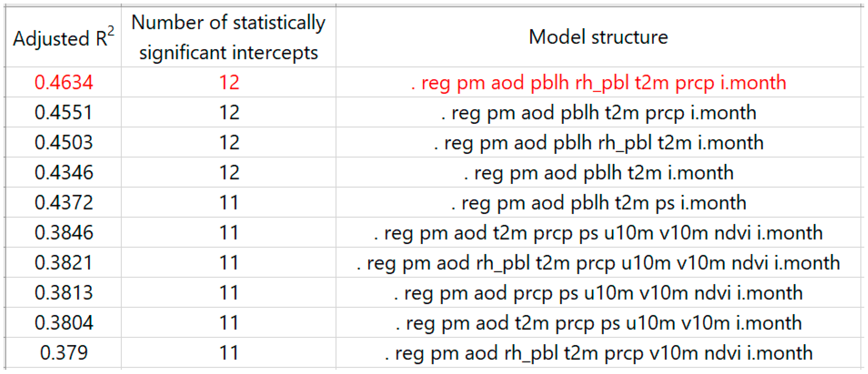Click the 0.3821 cell

(63, 262)
